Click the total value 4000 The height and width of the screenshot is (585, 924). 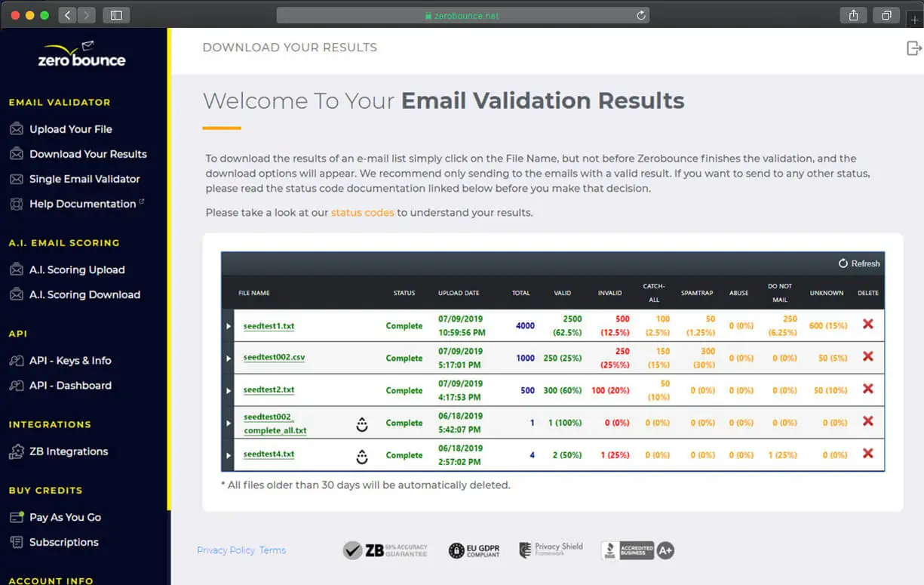click(x=526, y=326)
